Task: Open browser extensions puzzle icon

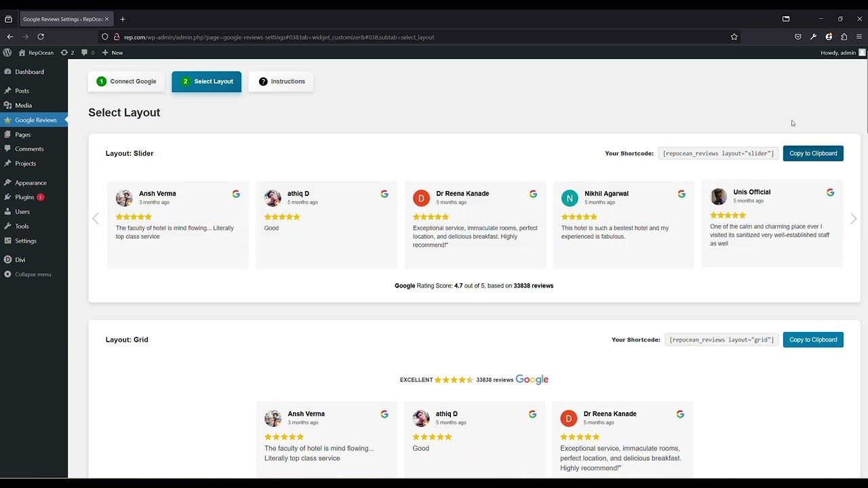Action: (844, 37)
